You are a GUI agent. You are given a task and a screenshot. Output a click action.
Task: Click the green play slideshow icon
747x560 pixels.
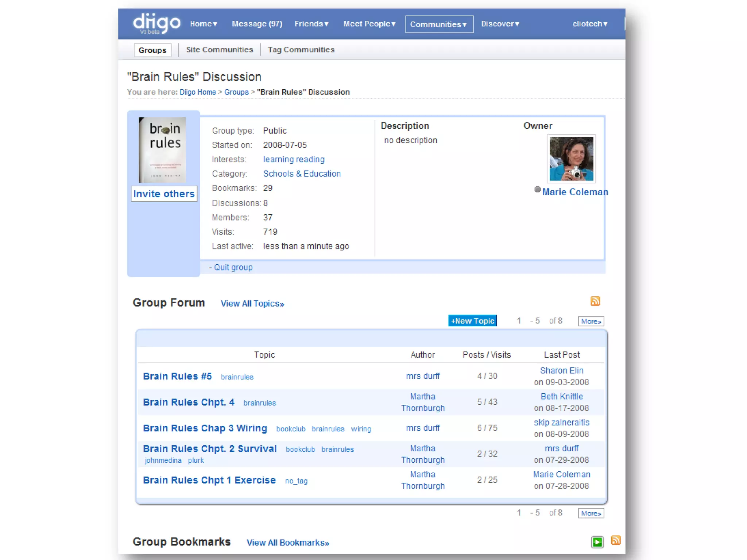tap(597, 542)
